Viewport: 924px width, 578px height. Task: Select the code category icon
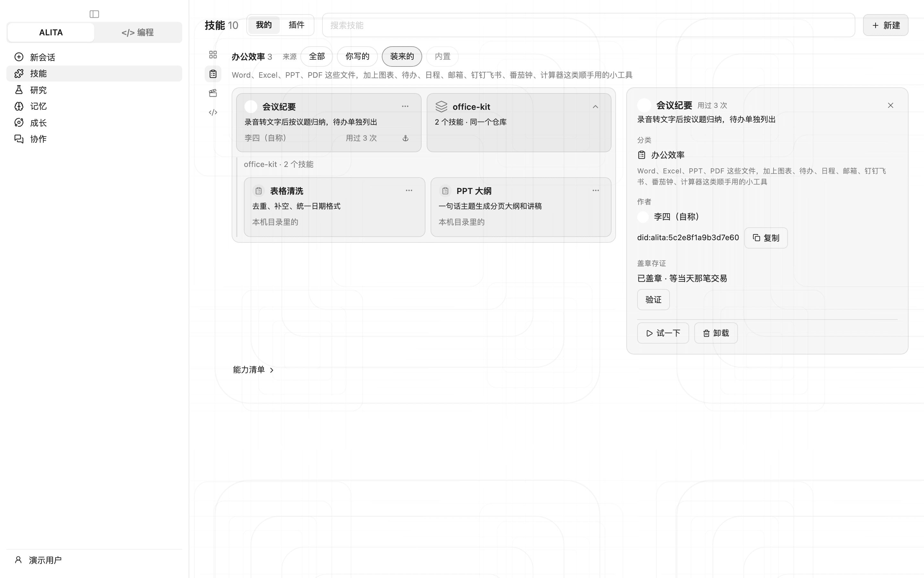click(213, 112)
